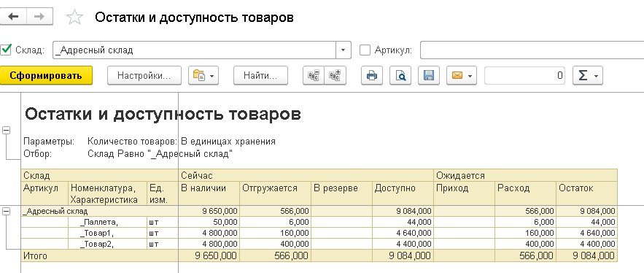Select the Ед. изм. column header
Screen dimensions: 644x273
162,193
